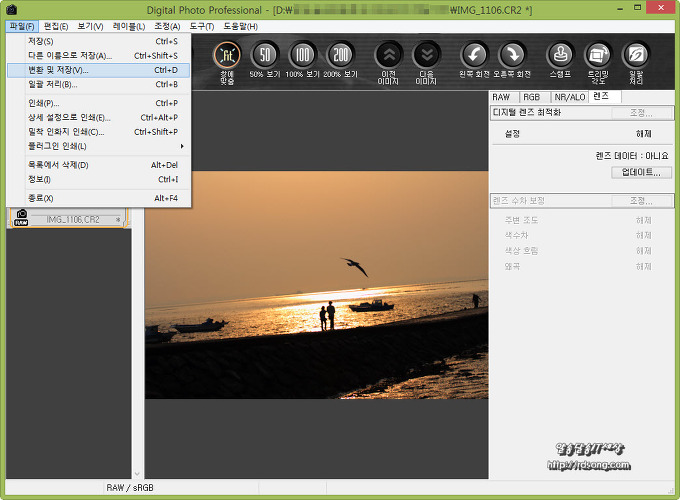Image resolution: width=680 pixels, height=500 pixels.
Task: Select the 50% view icon
Action: (265, 55)
